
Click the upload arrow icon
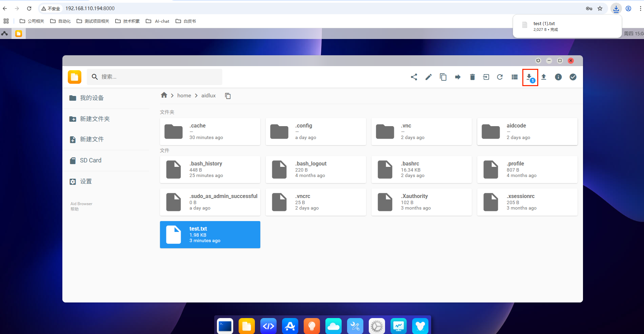tap(544, 77)
